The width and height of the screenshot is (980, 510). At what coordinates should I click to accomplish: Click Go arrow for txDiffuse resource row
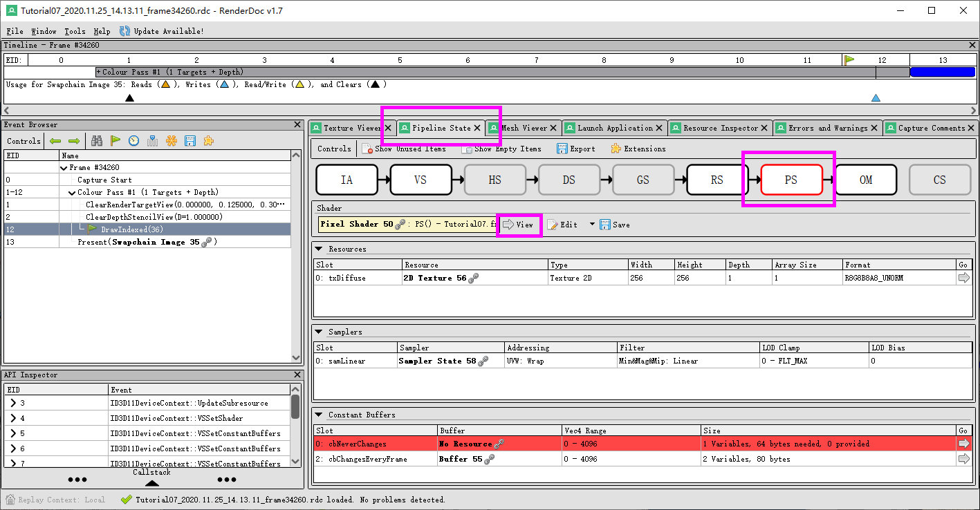click(964, 278)
